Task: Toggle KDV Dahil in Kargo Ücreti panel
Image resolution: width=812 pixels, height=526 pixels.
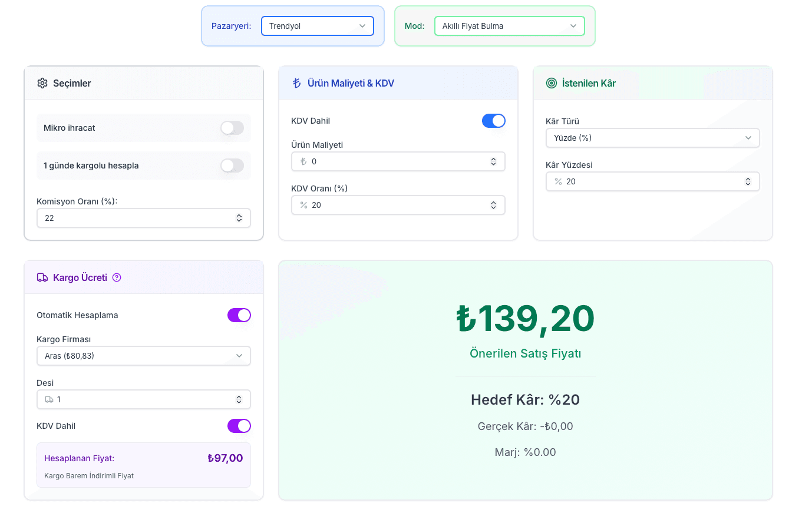Action: coord(239,426)
